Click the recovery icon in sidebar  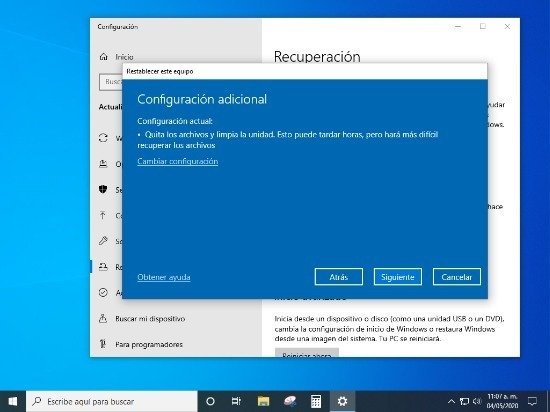click(x=103, y=267)
